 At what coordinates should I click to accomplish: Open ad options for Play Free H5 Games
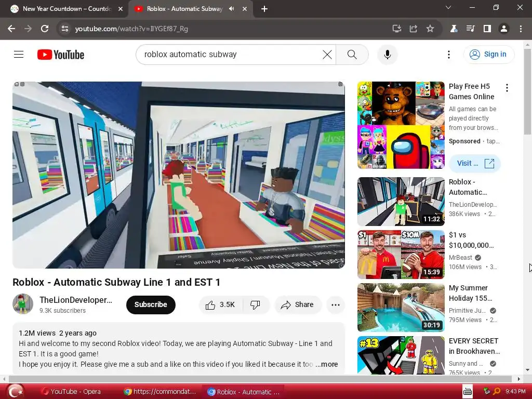[507, 88]
